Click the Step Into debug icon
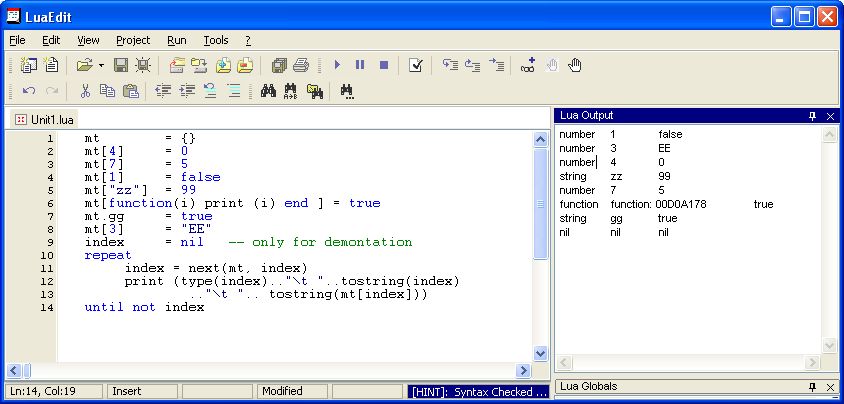 click(x=450, y=66)
